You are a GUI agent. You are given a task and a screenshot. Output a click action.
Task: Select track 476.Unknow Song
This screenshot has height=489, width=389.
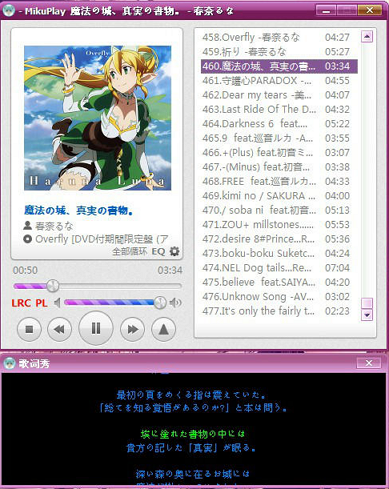coord(279,297)
